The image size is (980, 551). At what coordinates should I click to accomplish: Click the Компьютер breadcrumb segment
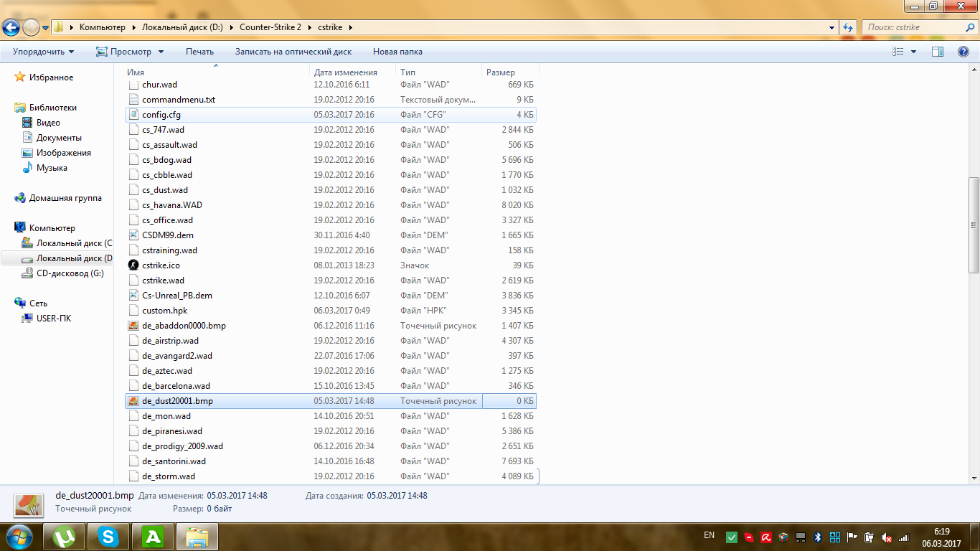102,27
